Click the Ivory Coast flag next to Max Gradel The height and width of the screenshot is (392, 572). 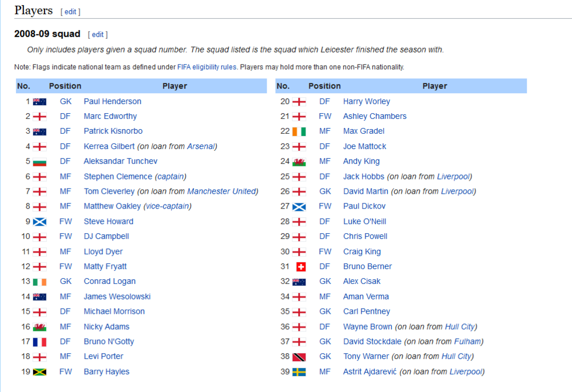pos(299,131)
